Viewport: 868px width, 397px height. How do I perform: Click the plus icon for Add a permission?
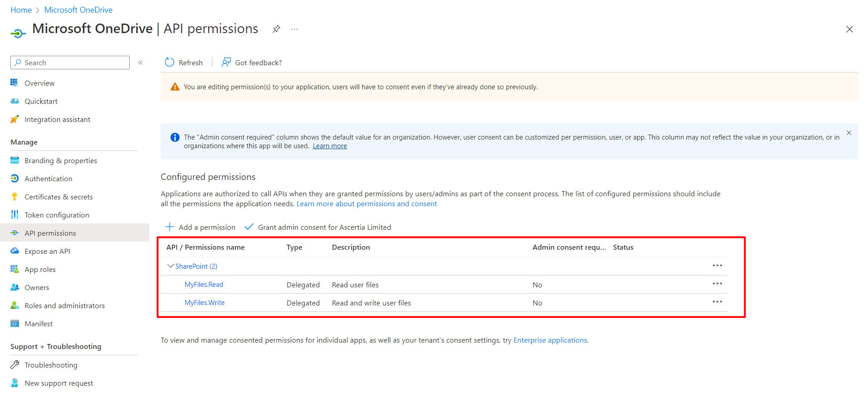(x=170, y=227)
